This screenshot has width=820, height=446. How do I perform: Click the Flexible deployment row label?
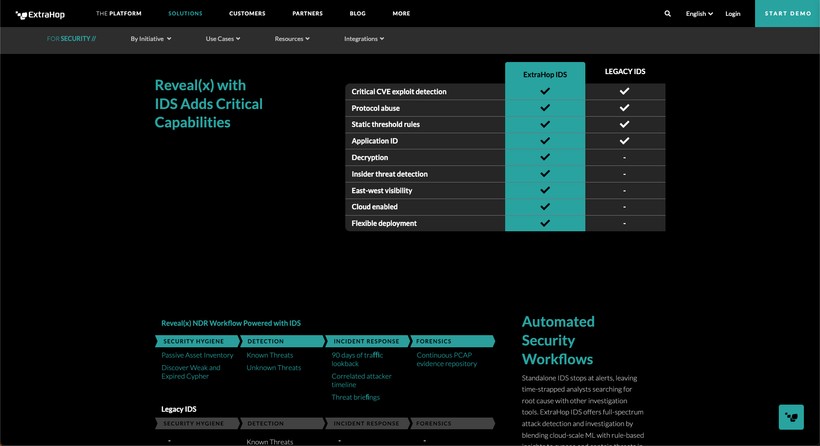[x=384, y=223]
